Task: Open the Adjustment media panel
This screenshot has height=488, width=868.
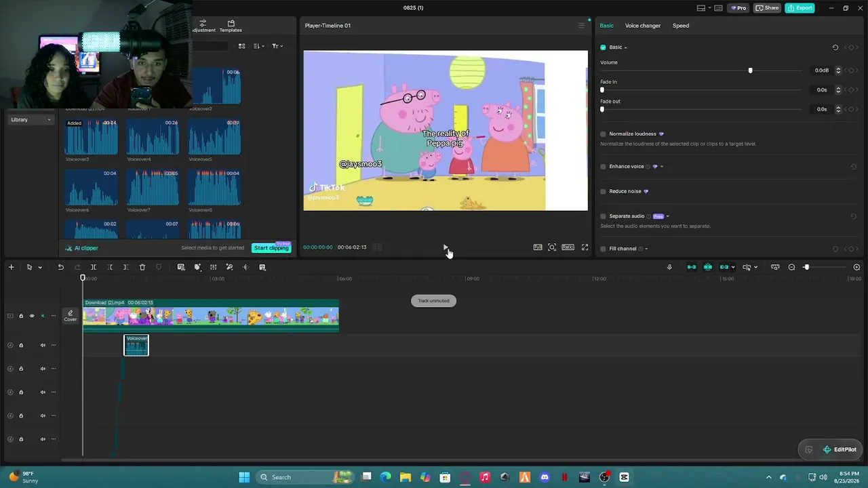Action: [x=203, y=26]
